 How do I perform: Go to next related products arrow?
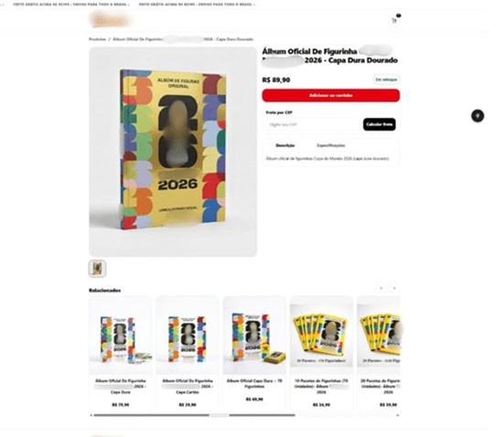(394, 288)
